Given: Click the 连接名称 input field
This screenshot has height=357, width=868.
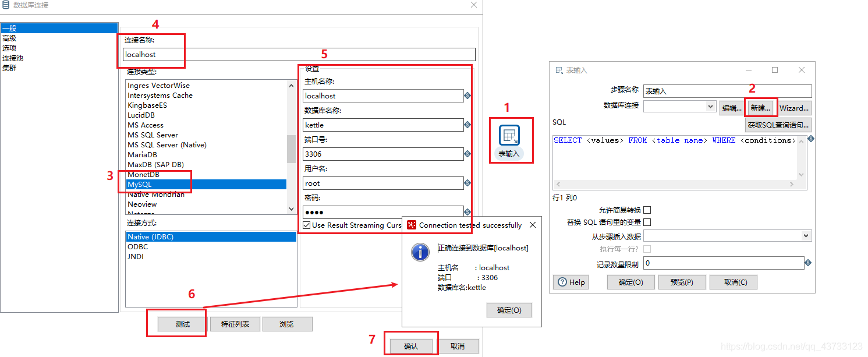Looking at the screenshot, I should coord(300,54).
